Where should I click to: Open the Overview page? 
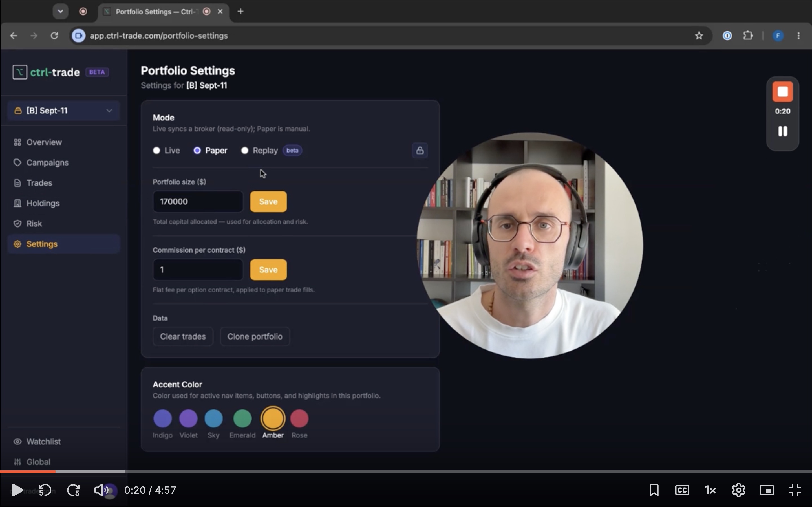tap(64, 142)
